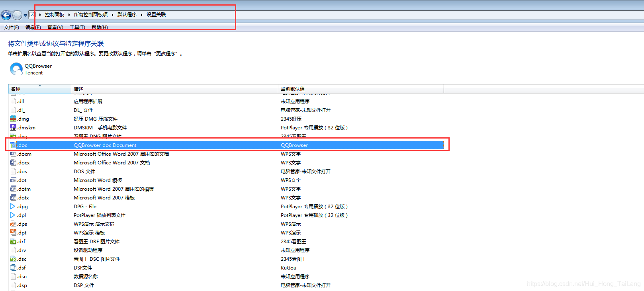Select the .dps WPS presentation icon

[13, 224]
